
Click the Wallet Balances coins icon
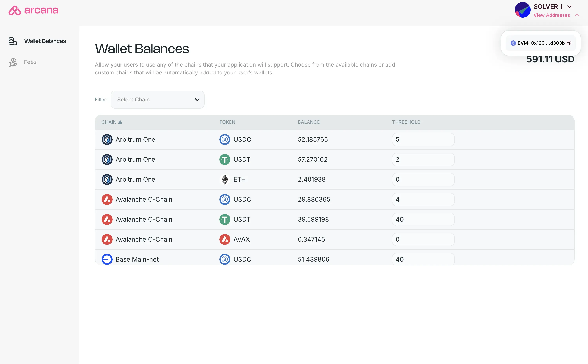coord(13,41)
